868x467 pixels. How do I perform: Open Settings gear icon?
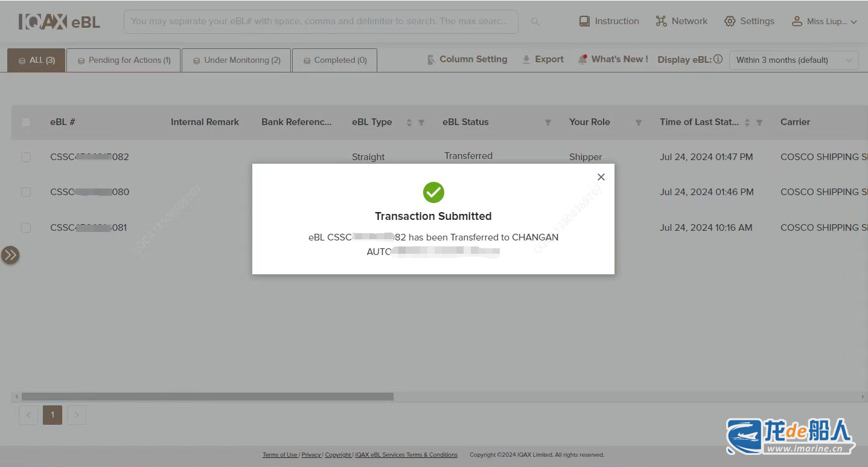[x=730, y=21]
